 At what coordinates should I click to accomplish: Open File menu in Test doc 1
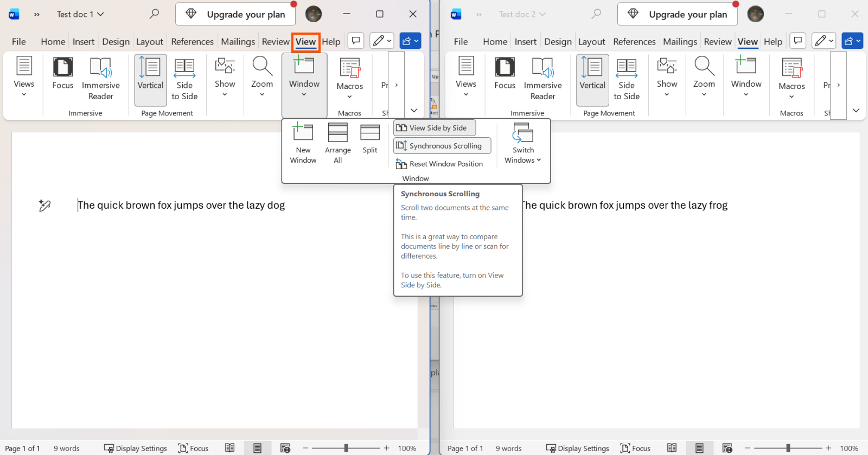[19, 42]
